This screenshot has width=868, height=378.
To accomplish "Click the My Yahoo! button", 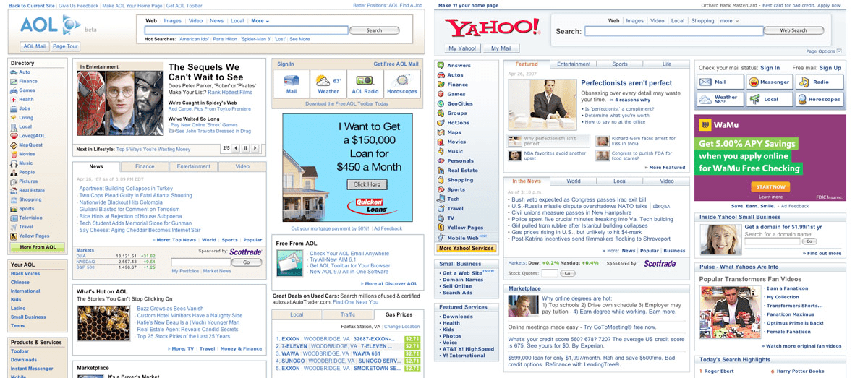I will tap(462, 48).
